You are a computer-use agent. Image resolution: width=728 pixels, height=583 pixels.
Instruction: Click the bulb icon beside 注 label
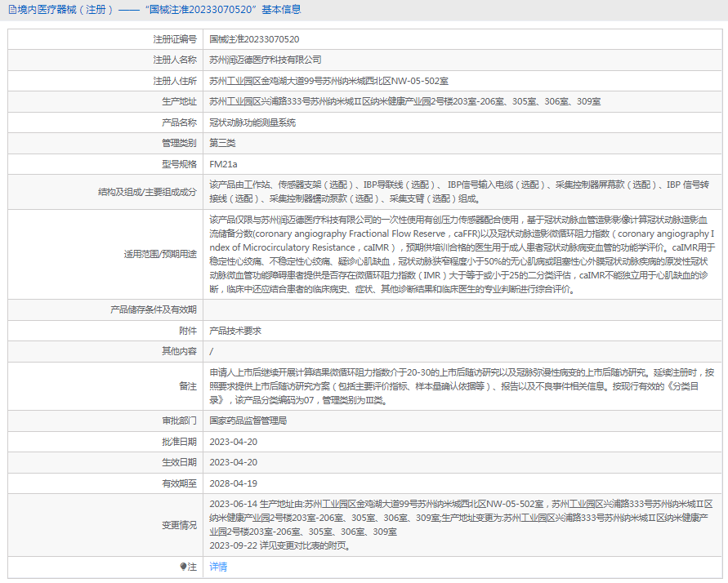tap(183, 567)
